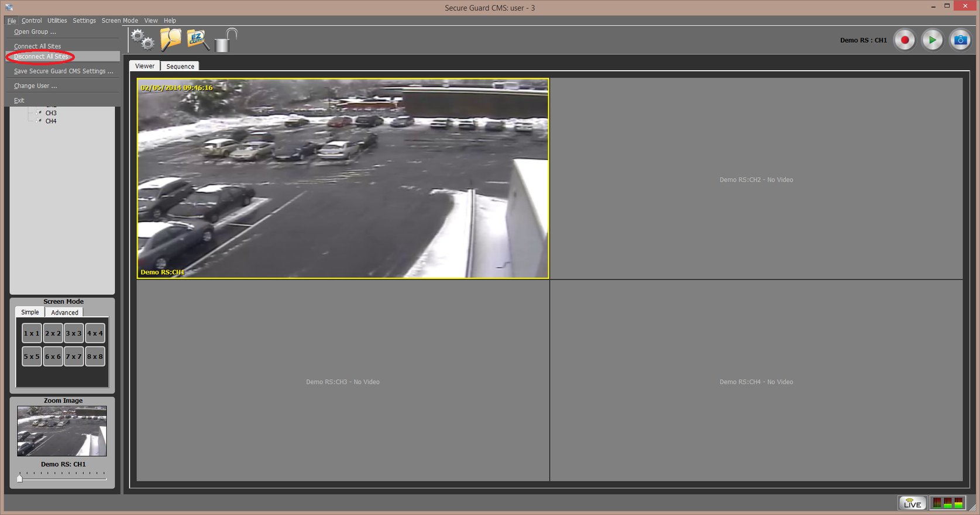The height and width of the screenshot is (515, 980).
Task: Click the folder search icon
Action: (170, 40)
